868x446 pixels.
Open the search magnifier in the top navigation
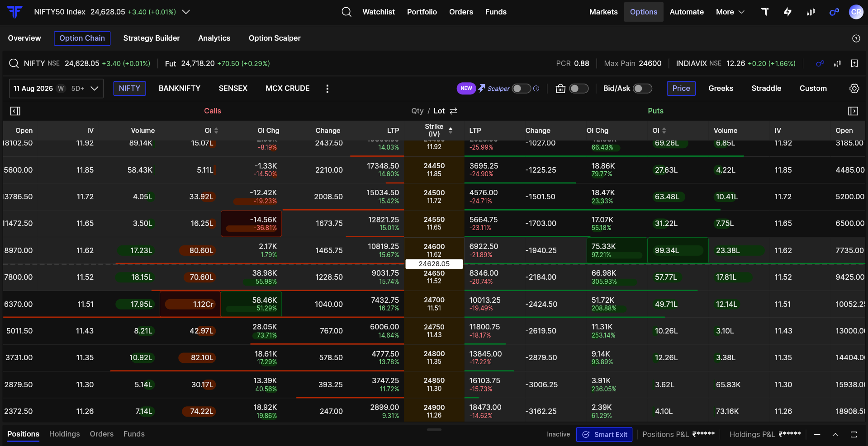(346, 12)
